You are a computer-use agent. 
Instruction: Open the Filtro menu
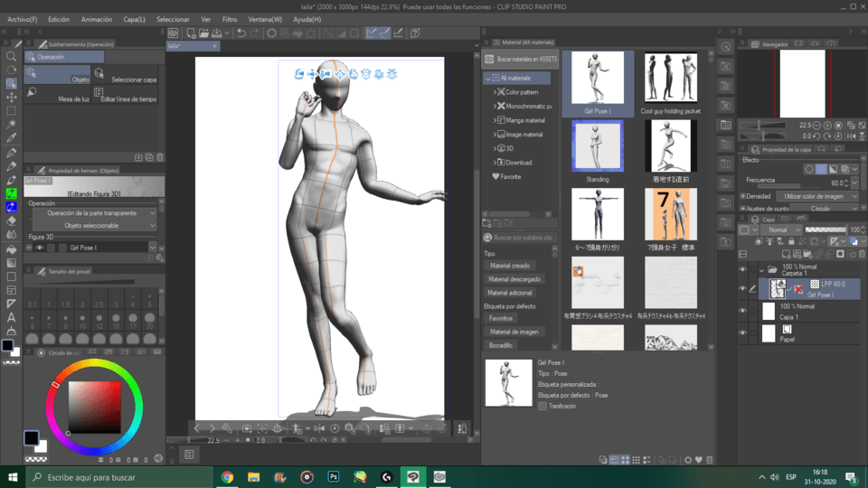coord(230,19)
